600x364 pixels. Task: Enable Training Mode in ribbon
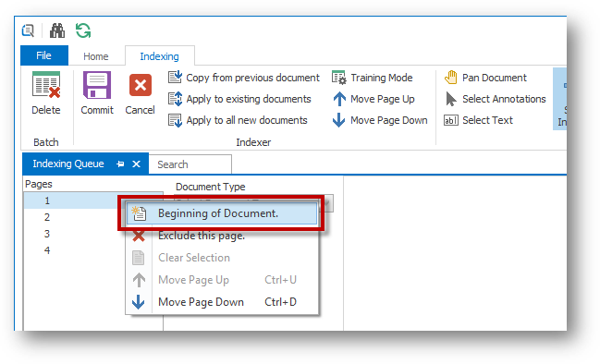[x=373, y=78]
